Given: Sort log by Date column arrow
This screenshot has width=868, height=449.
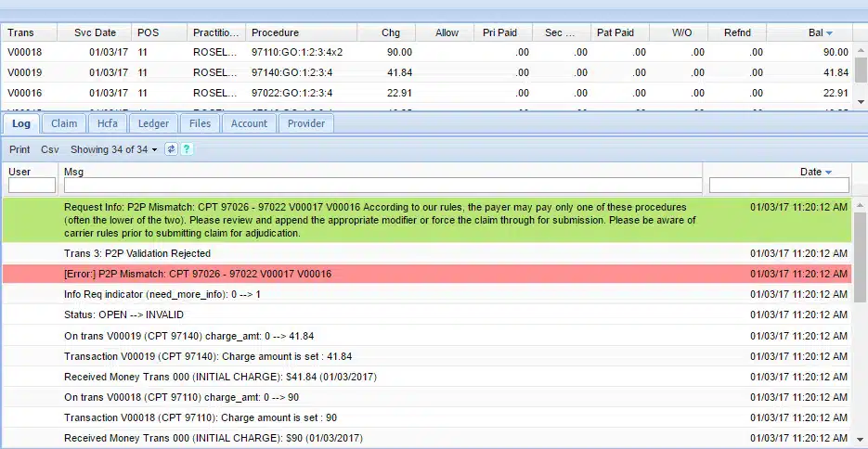Looking at the screenshot, I should (828, 172).
